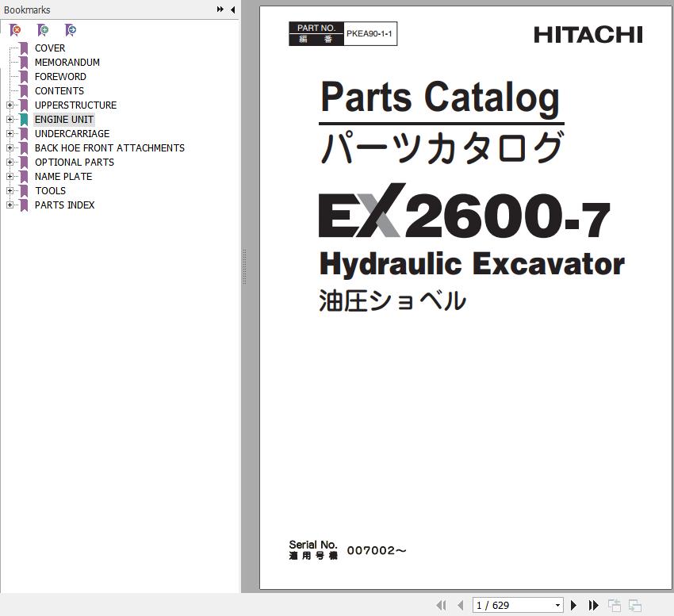Click the HITACHI logo on the page
This screenshot has height=616, width=674.
(x=588, y=35)
